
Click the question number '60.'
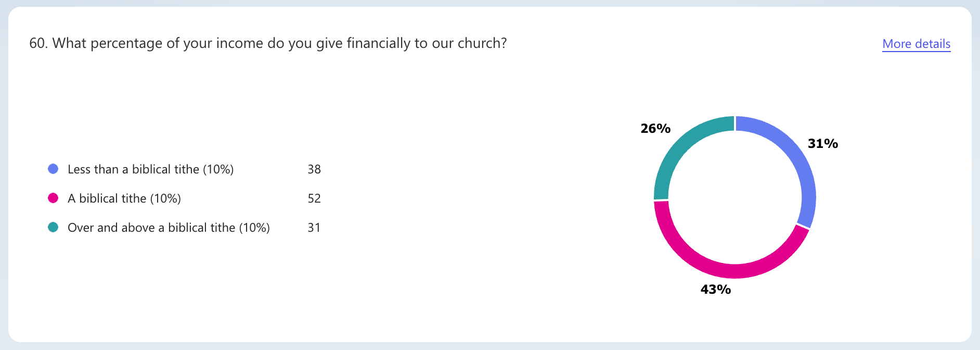(38, 43)
